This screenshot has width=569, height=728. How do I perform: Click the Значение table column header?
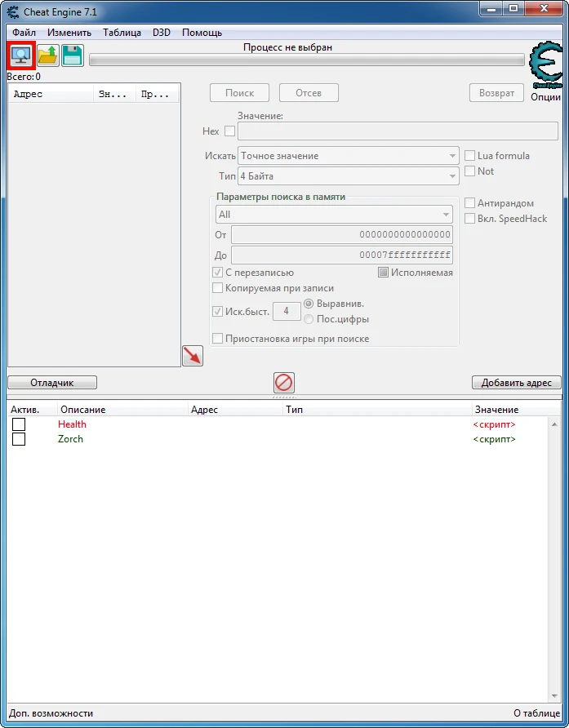[517, 410]
